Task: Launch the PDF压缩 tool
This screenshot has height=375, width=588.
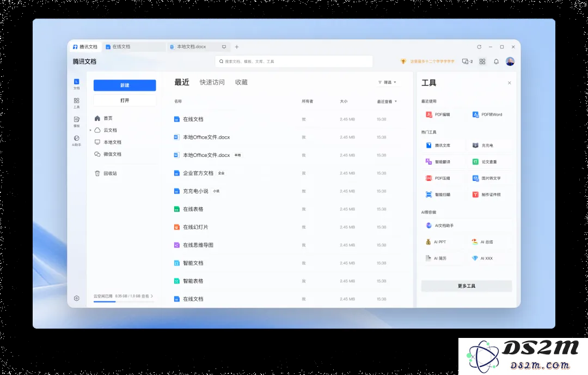Action: (443, 178)
